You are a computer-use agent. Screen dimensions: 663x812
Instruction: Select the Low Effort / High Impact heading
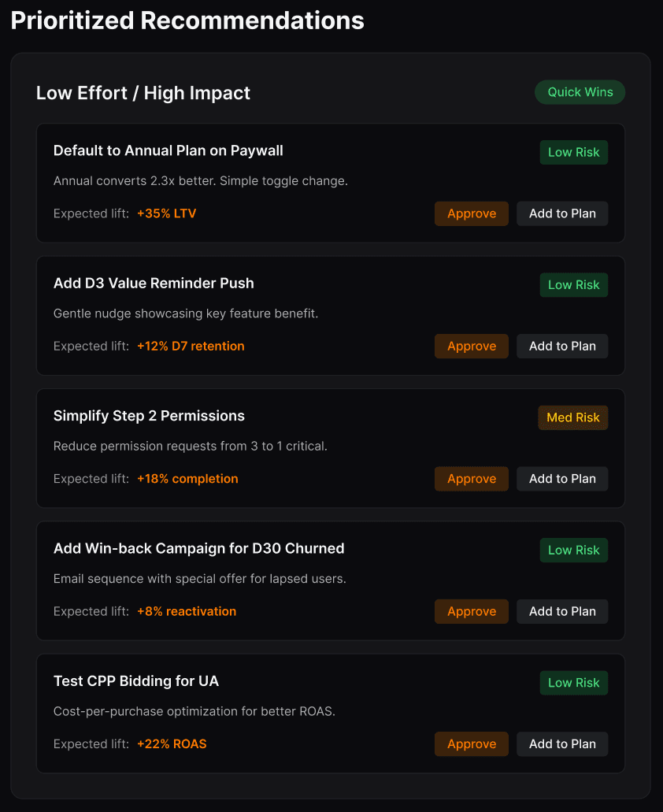[143, 93]
